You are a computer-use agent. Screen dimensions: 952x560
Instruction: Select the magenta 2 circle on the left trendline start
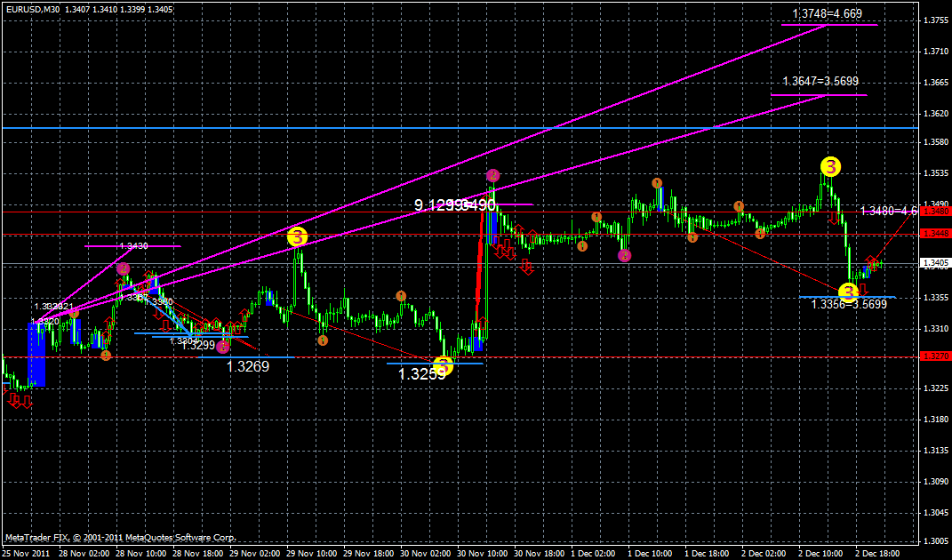[x=123, y=268]
